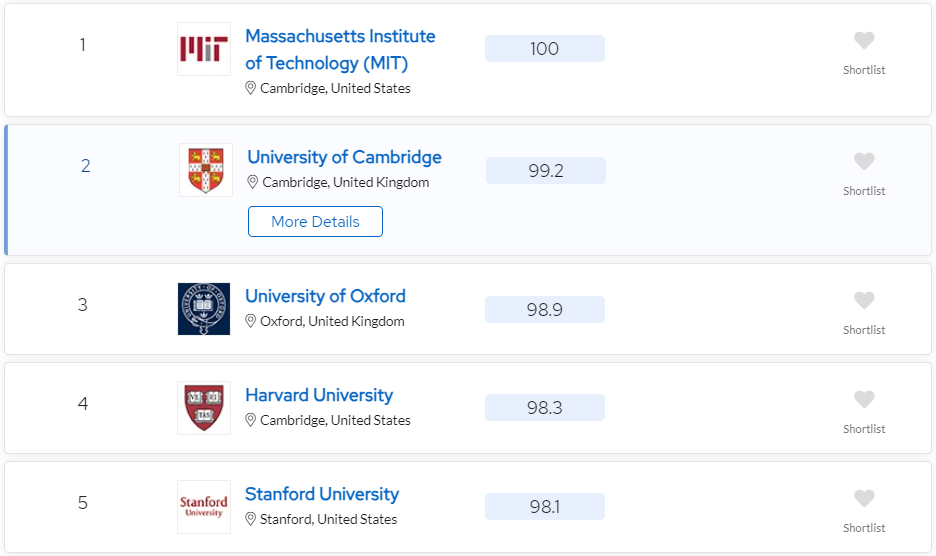This screenshot has height=556, width=936.
Task: Toggle the heart icon for University of Cambridge
Action: tap(864, 161)
